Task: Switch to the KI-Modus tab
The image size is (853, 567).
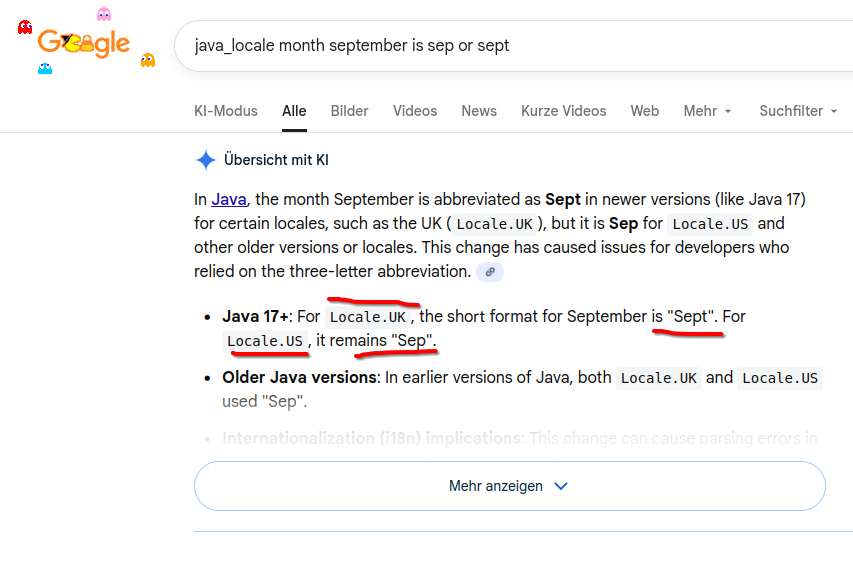Action: pos(226,111)
